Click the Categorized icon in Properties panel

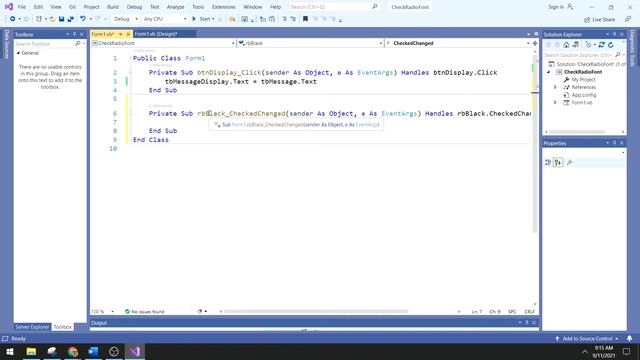click(548, 162)
